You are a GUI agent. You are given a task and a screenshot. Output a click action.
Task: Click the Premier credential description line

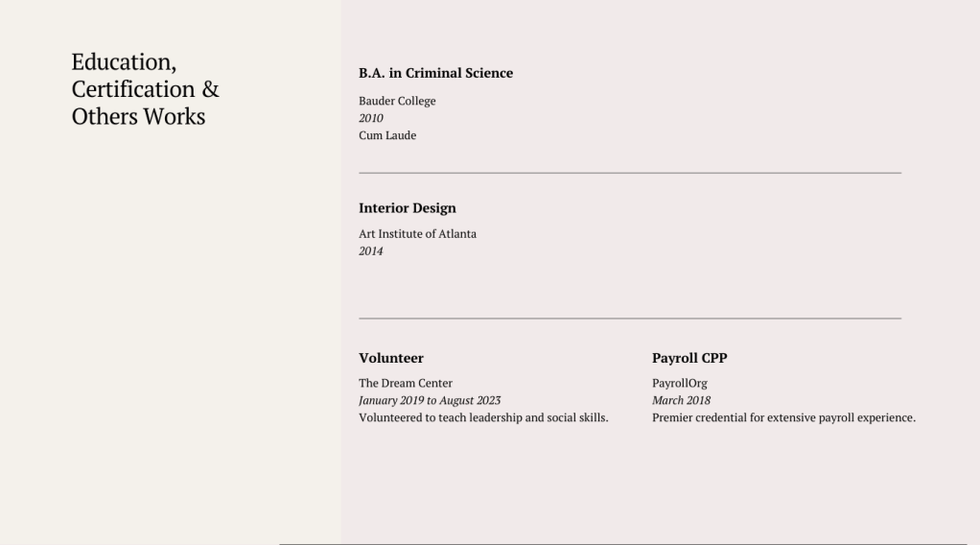(783, 417)
